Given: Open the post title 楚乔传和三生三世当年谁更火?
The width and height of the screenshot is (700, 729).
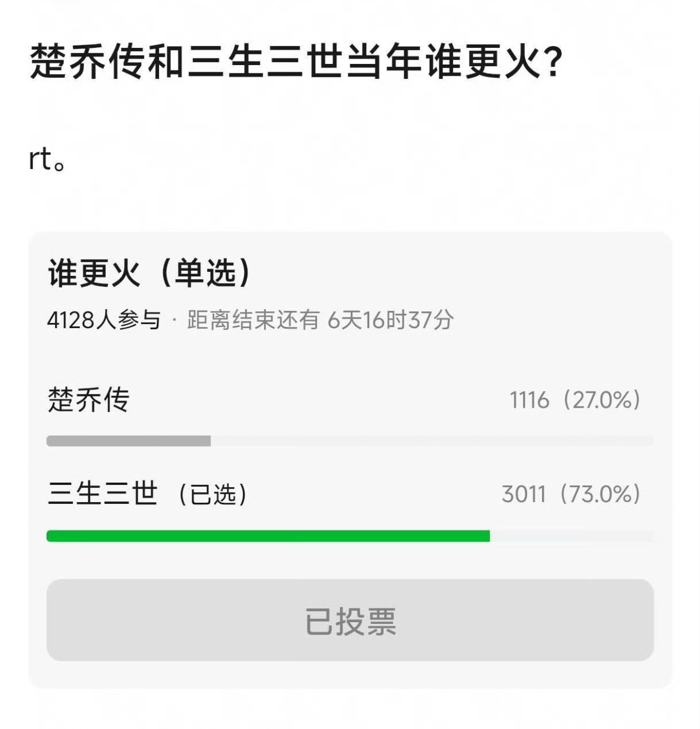Looking at the screenshot, I should tap(295, 60).
